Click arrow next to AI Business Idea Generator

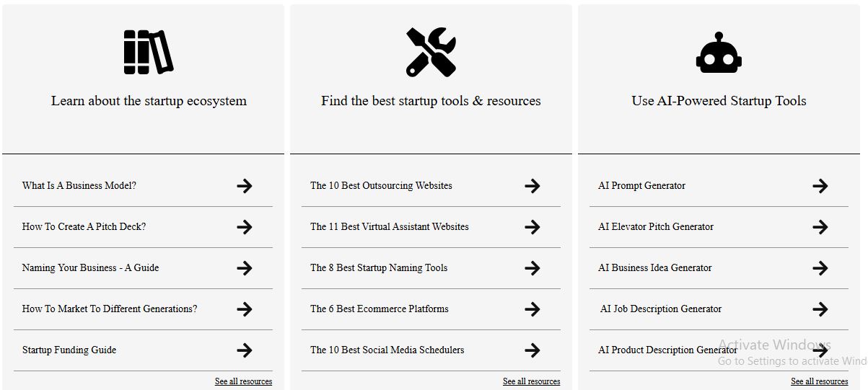(820, 268)
